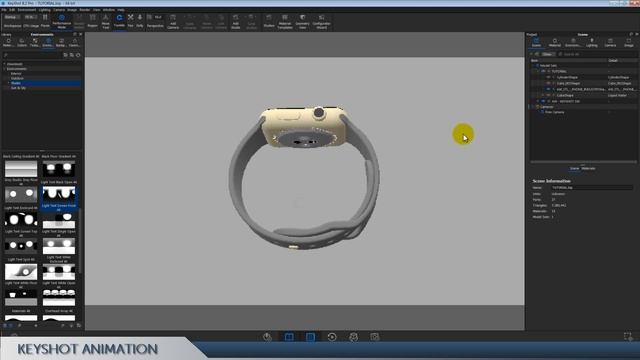Open the Textures library tab icon
The width and height of the screenshot is (640, 360).
(x=35, y=42)
